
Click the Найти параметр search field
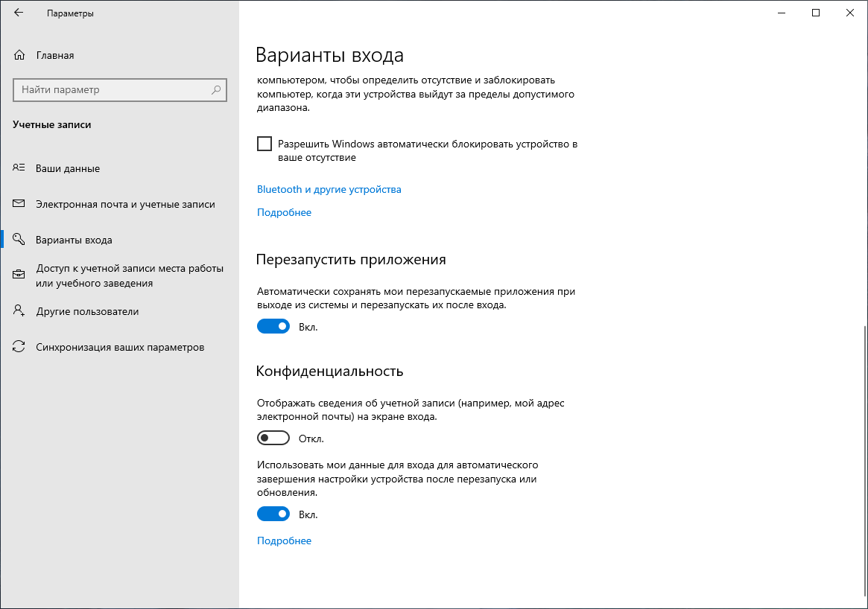[112, 90]
